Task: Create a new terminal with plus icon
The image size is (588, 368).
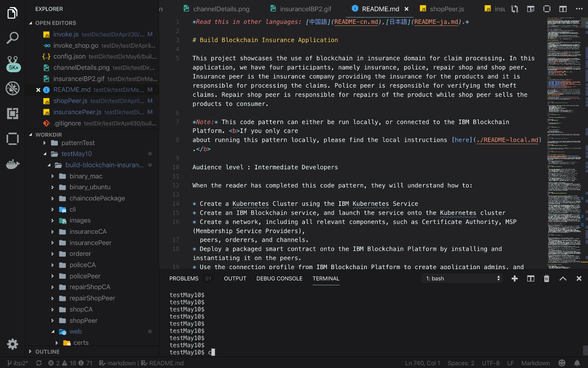Action: pos(514,279)
